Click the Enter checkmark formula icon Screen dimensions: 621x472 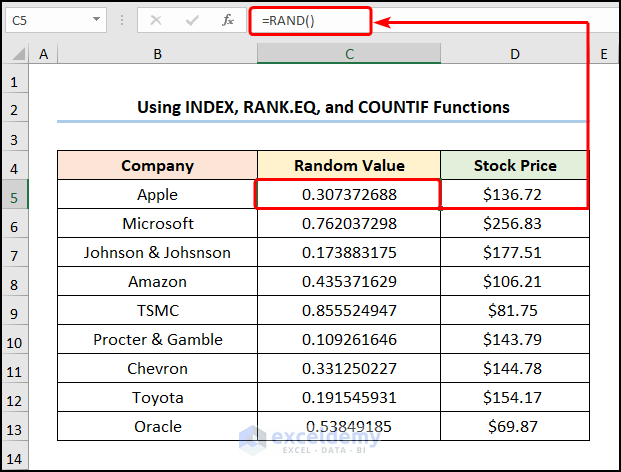click(193, 20)
